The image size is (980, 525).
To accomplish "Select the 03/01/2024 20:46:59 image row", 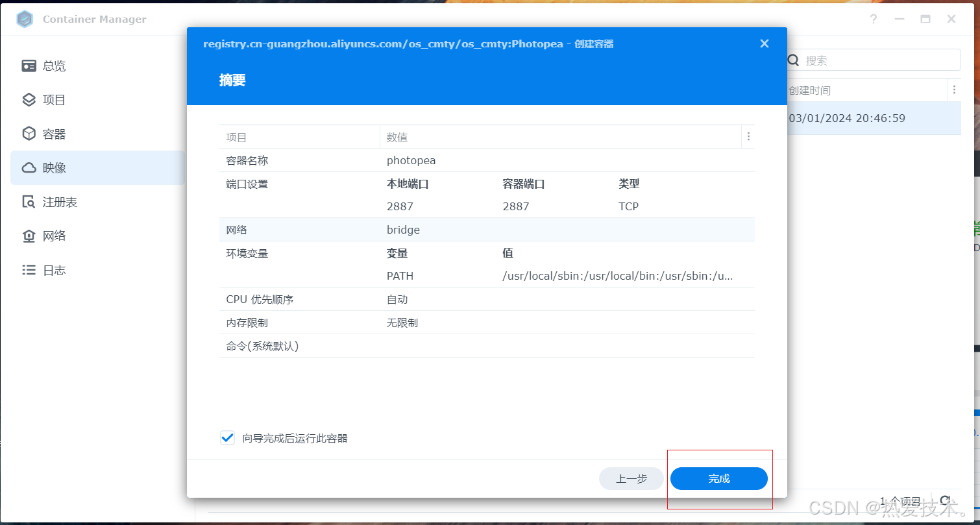I will 873,118.
